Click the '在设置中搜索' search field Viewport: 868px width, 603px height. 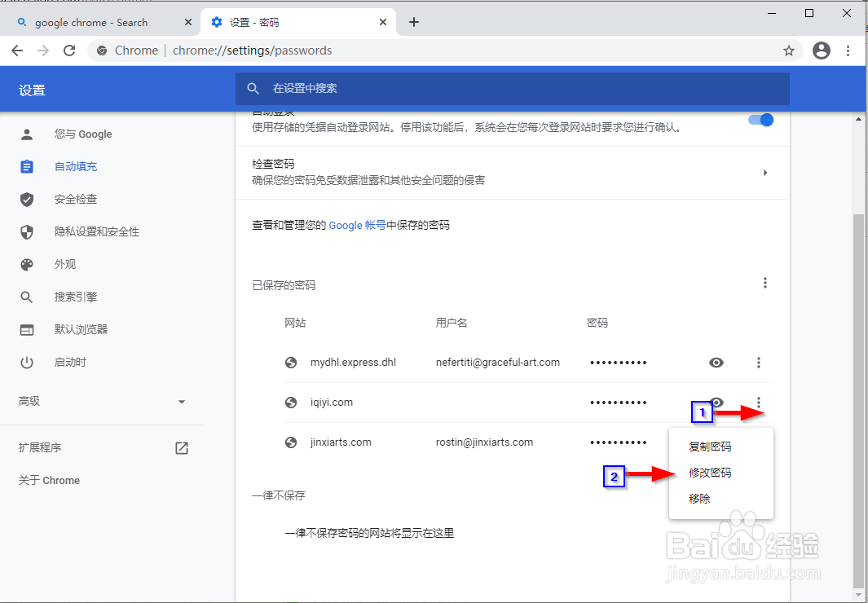[512, 89]
